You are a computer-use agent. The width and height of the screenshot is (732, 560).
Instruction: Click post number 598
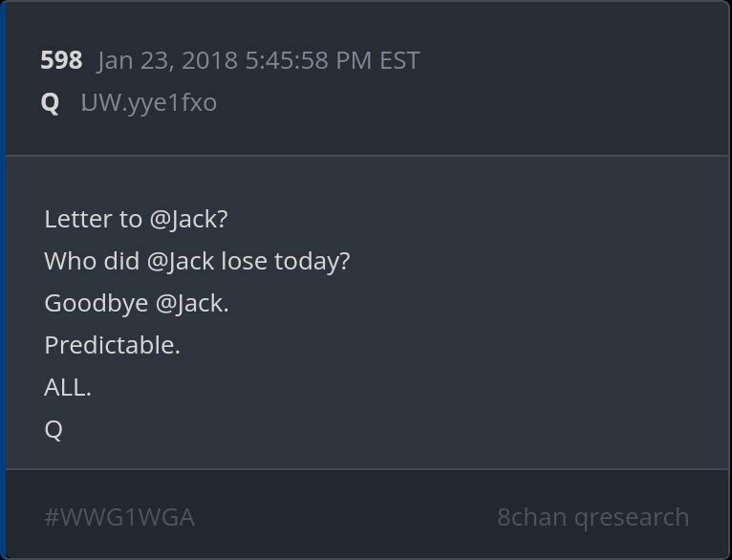(x=61, y=60)
